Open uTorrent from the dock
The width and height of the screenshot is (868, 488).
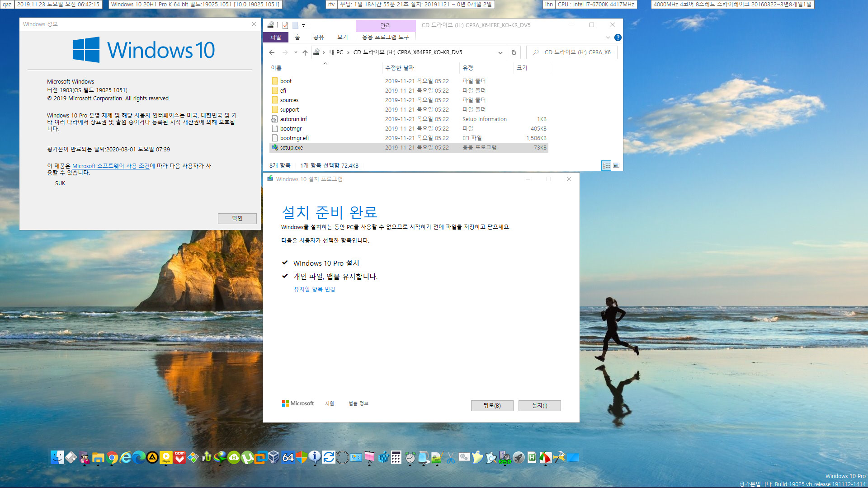247,458
